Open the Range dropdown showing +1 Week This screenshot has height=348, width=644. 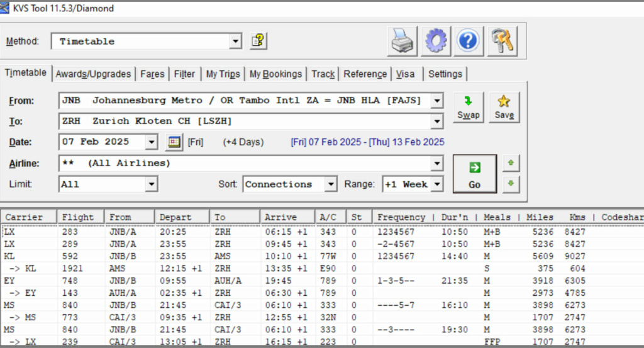pos(438,184)
